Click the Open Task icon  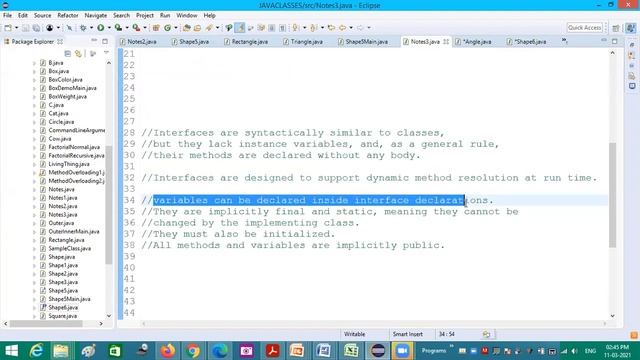tap(197, 28)
